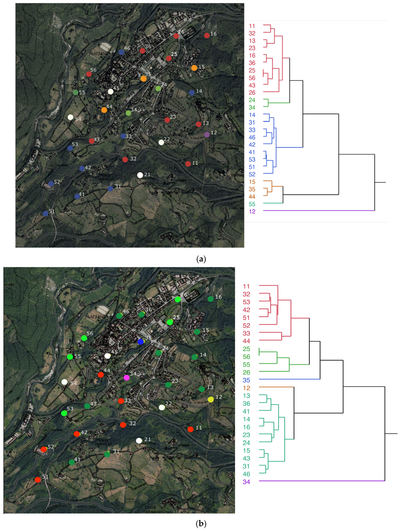Click green marker 55 on top map
Image resolution: width=400 pixels, height=532 pixels.
[75, 92]
